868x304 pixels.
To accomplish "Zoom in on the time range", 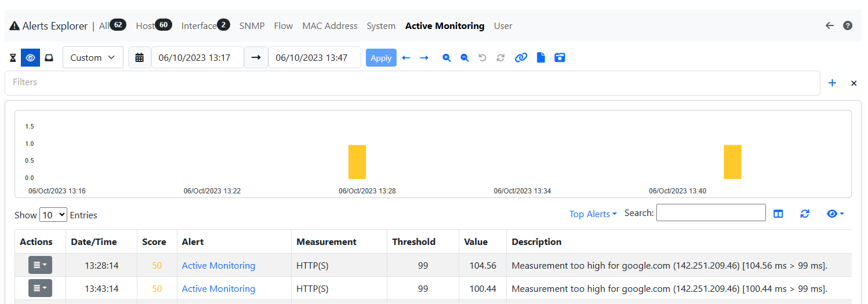I will pos(446,58).
